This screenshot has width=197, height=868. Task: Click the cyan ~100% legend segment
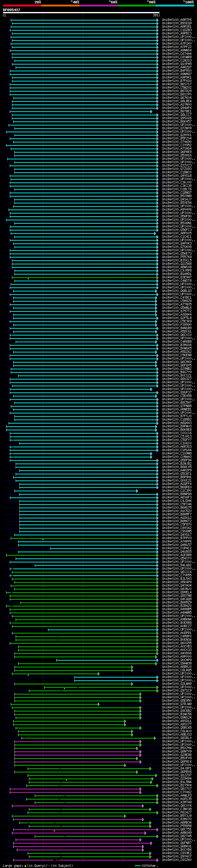tap(175, 6)
